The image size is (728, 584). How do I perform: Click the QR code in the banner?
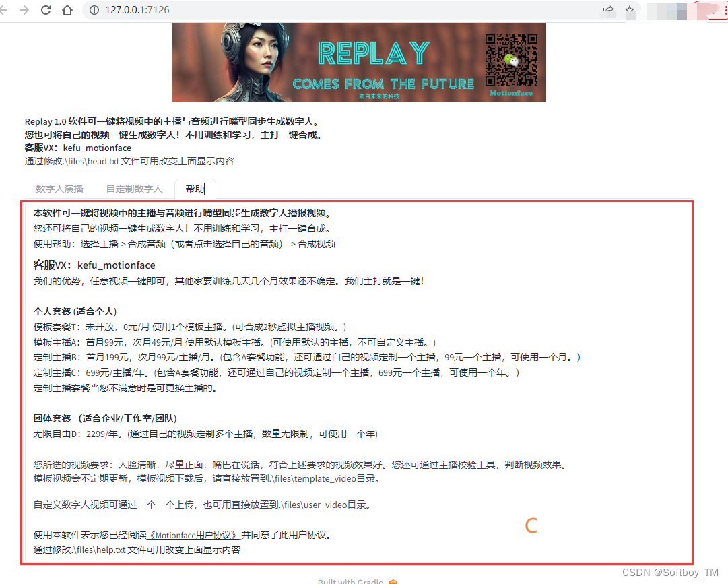point(511,61)
